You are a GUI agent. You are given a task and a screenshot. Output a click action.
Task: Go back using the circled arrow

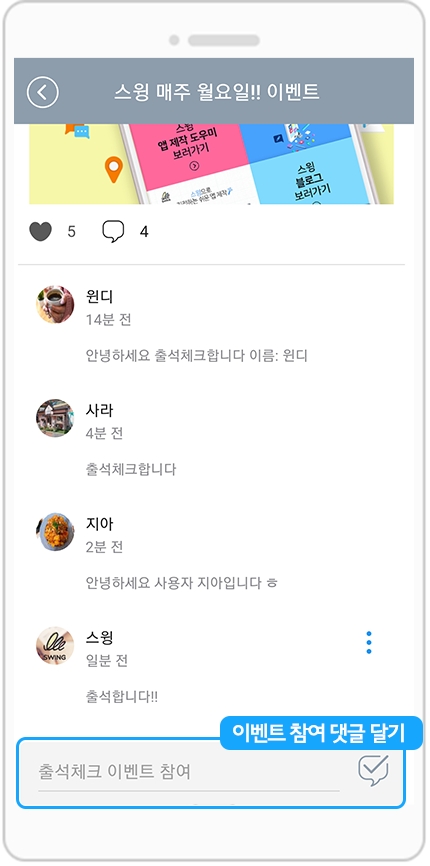click(x=43, y=92)
